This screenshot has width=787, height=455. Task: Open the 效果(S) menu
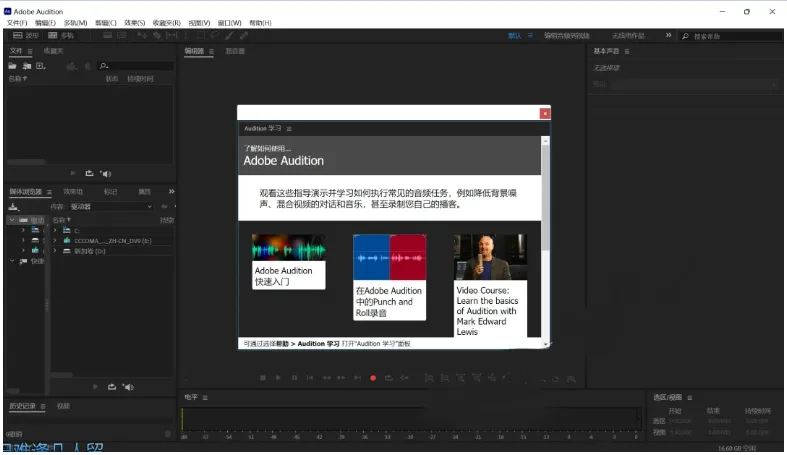tap(135, 23)
